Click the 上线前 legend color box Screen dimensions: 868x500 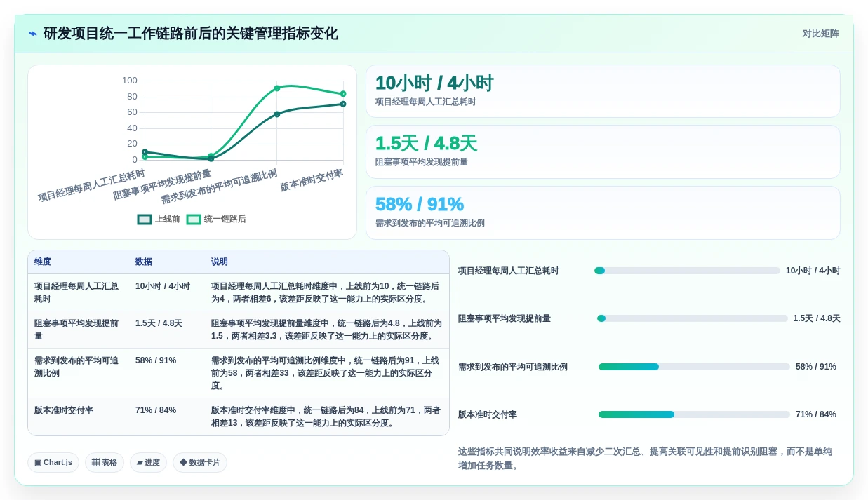coord(145,219)
